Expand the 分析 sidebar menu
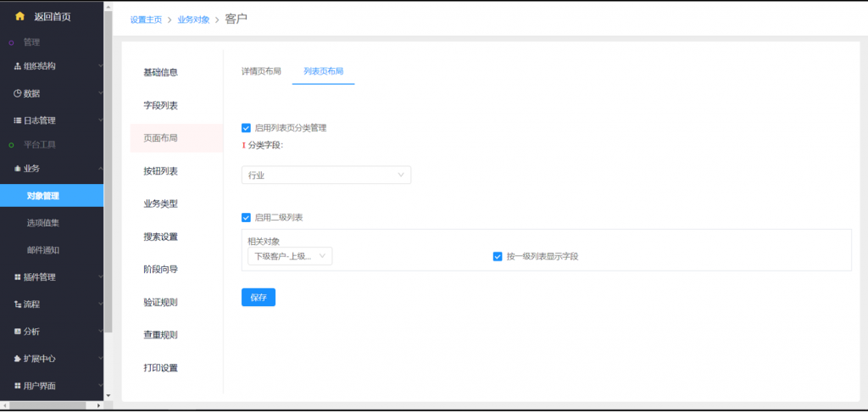This screenshot has width=868, height=413. point(51,332)
